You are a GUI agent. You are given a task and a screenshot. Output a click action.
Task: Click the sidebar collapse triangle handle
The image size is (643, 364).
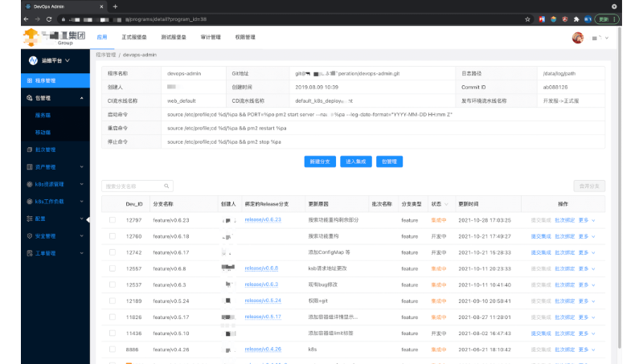(x=88, y=219)
